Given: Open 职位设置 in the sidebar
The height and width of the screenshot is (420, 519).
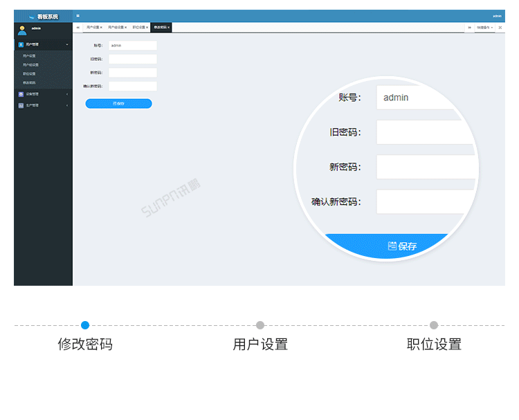Looking at the screenshot, I should click(29, 74).
